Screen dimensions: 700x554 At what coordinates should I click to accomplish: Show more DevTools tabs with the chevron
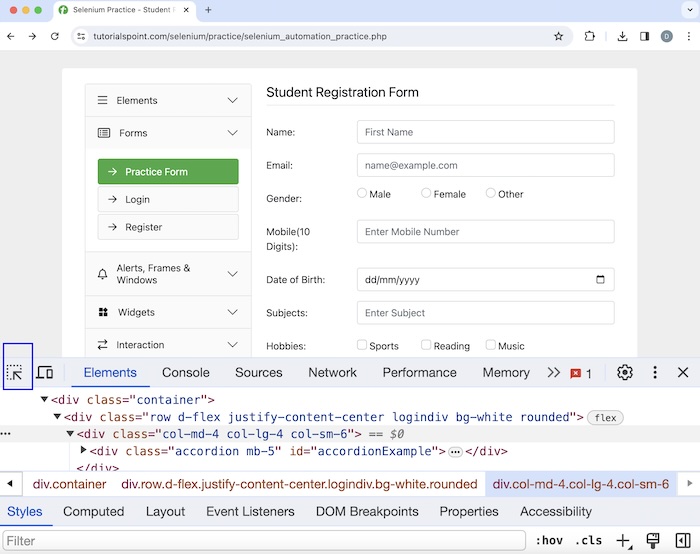coord(553,373)
